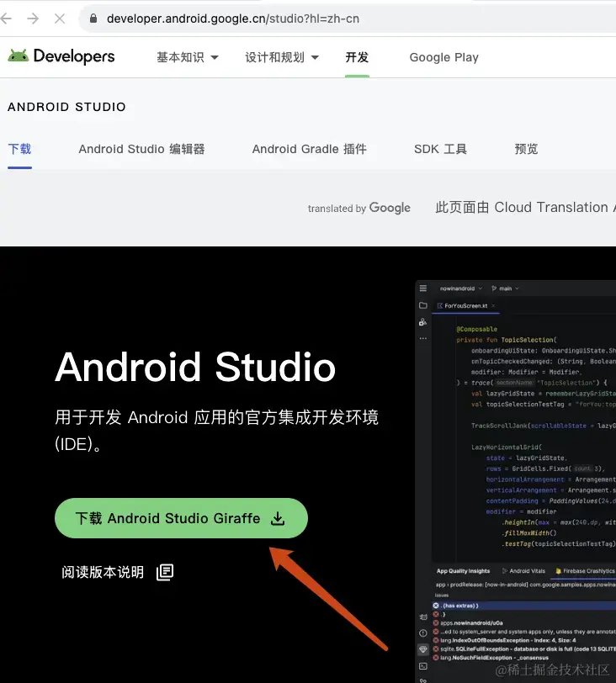616x683 pixels.
Task: Click the translated by Google logo
Action: [x=359, y=208]
